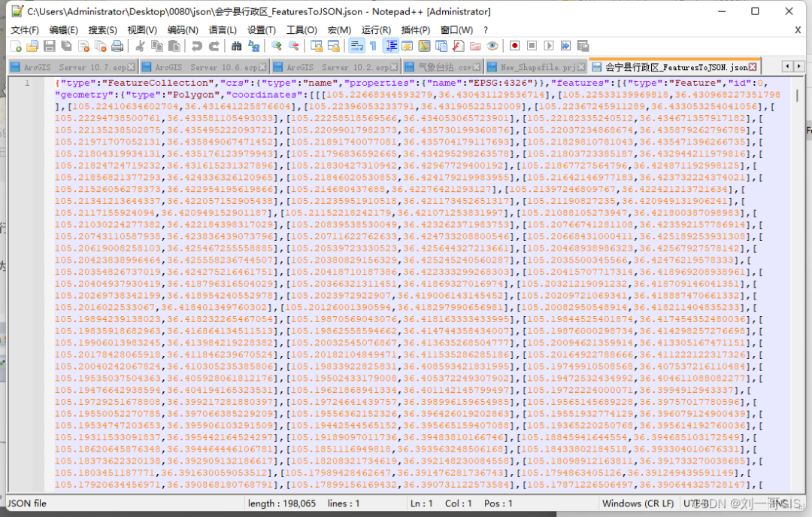Switch to ArcGIS Server 10.7.ecp tab
812x517 pixels.
click(73, 67)
